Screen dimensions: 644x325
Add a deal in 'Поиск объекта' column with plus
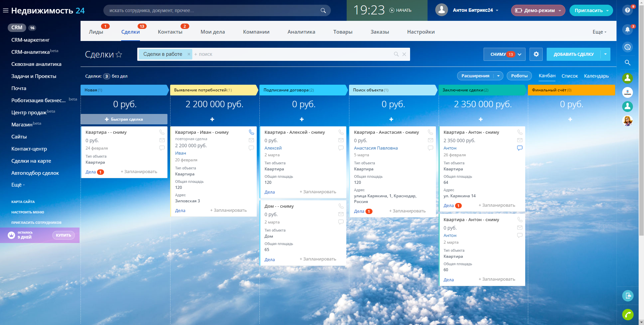(391, 119)
